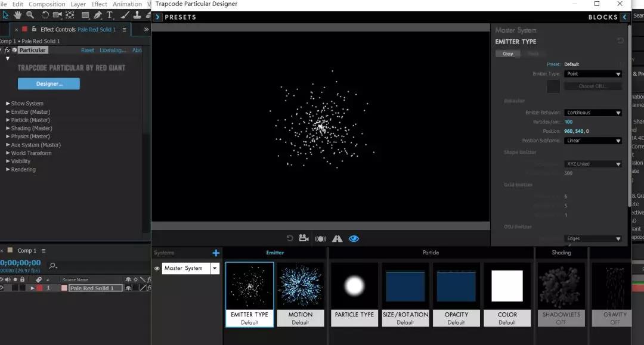Select the Pan Behind anchor point tool
This screenshot has width=644, height=345.
pyautogui.click(x=70, y=15)
